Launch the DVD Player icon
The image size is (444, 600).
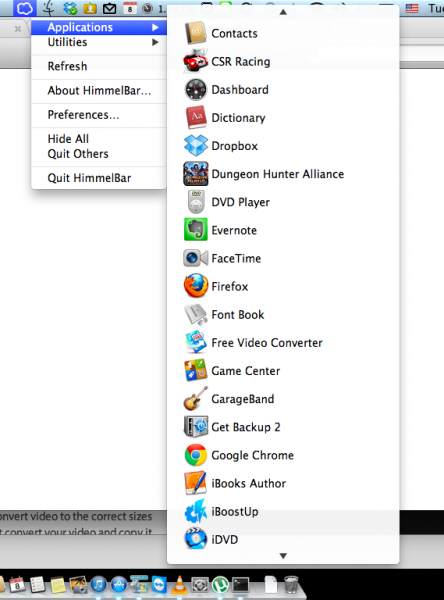196,202
